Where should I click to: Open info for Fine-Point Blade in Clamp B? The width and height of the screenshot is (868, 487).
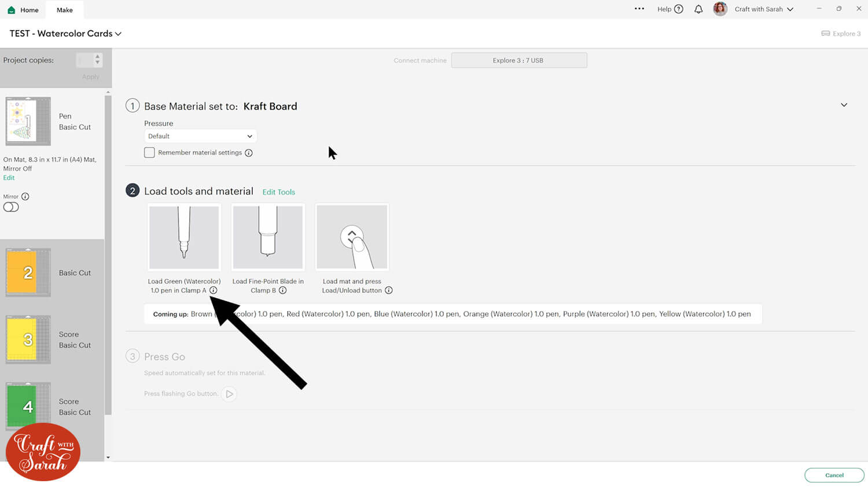(282, 290)
